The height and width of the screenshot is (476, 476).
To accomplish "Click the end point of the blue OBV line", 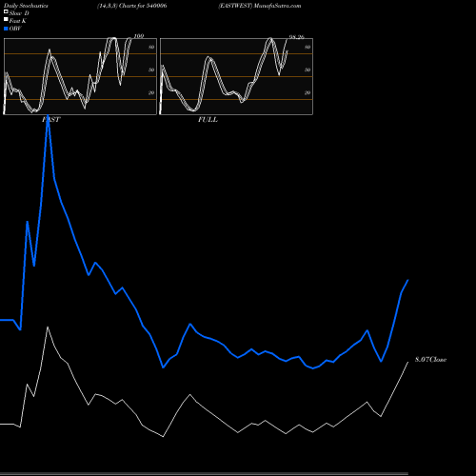I will 408,280.
